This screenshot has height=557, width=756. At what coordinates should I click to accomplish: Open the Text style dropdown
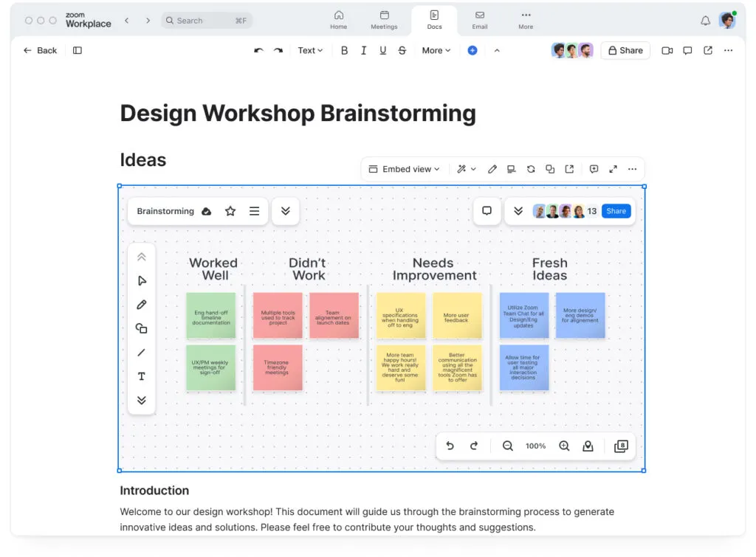(310, 51)
